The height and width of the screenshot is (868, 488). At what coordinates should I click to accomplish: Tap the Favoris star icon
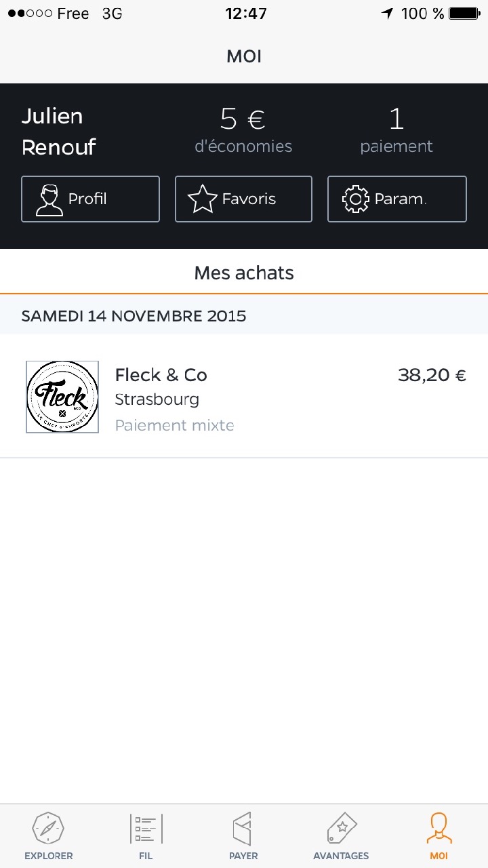[201, 199]
